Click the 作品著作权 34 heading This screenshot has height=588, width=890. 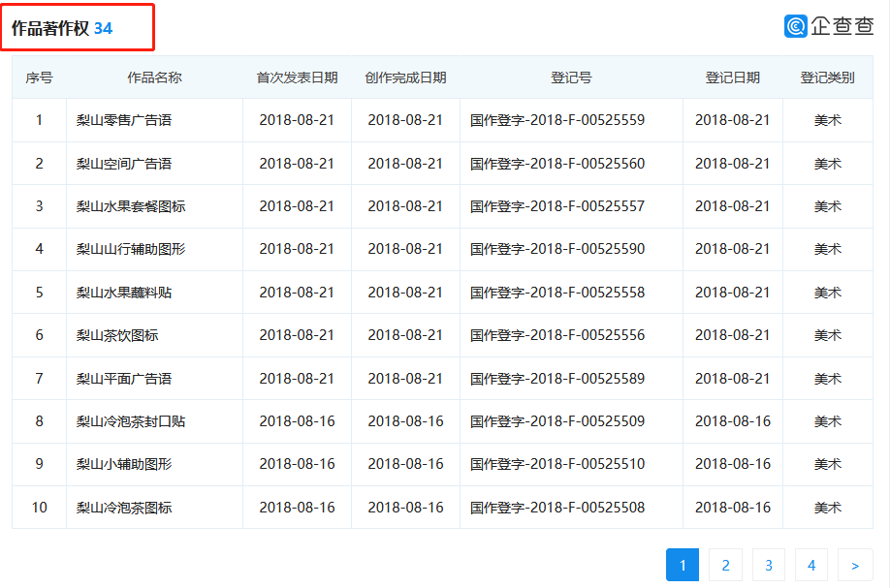(62, 28)
